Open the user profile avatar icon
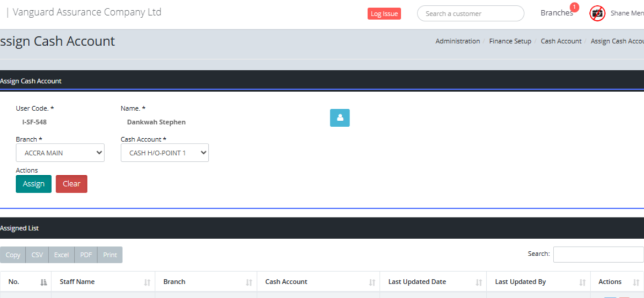The width and height of the screenshot is (644, 298). 597,13
